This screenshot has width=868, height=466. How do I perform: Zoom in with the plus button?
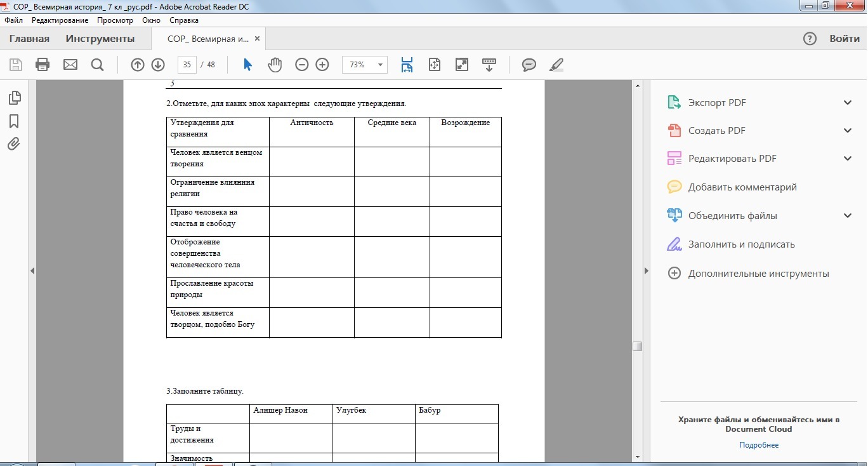click(322, 65)
